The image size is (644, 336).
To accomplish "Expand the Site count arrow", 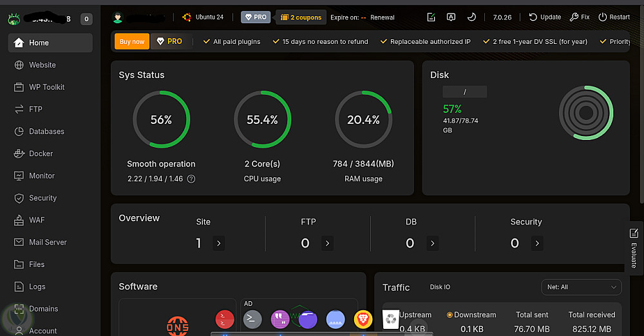I will (x=218, y=244).
